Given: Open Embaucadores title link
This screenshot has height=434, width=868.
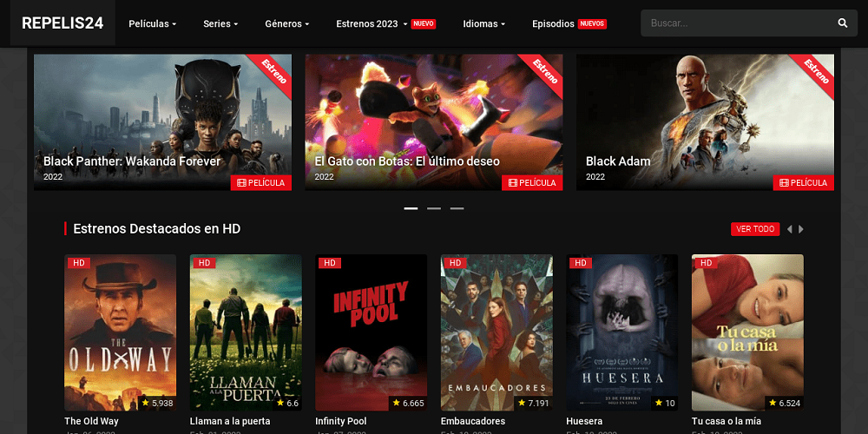Looking at the screenshot, I should click(x=473, y=421).
